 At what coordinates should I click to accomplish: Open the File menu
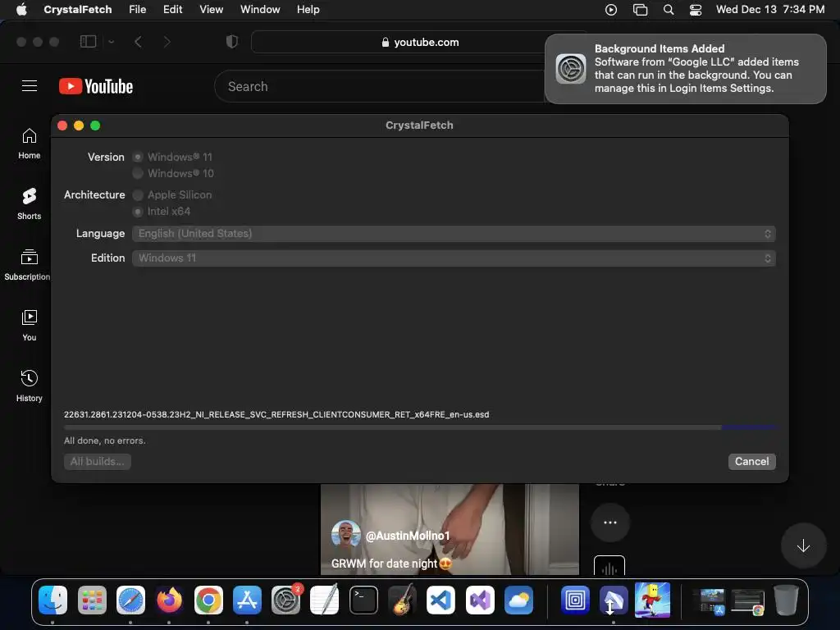tap(138, 10)
